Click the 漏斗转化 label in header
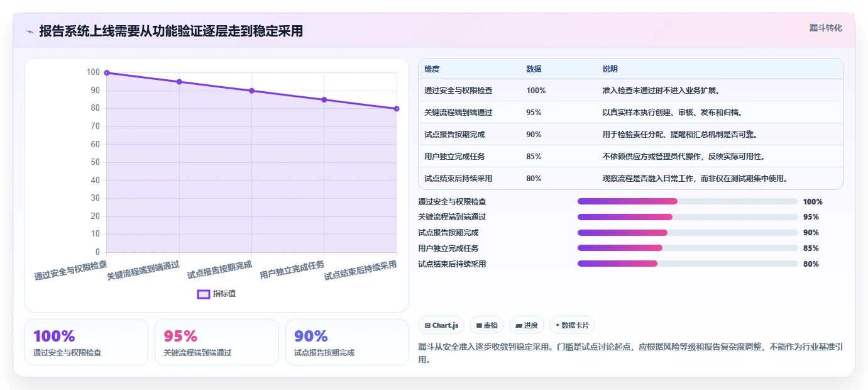The height and width of the screenshot is (390, 868). (825, 28)
